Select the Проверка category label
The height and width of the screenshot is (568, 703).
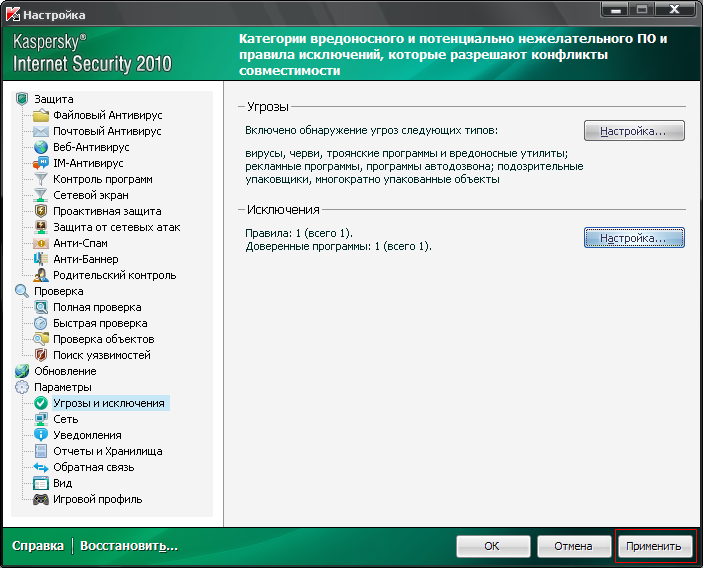pyautogui.click(x=59, y=291)
